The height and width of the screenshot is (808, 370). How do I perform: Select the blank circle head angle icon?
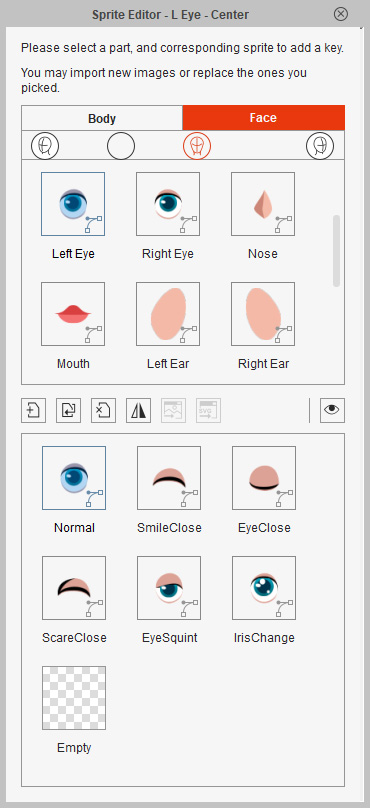point(121,146)
